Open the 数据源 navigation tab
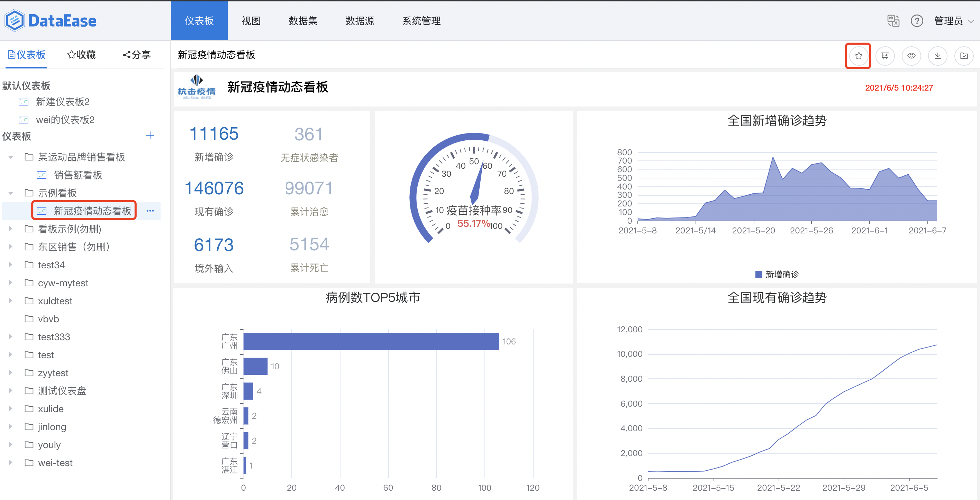 coord(360,20)
